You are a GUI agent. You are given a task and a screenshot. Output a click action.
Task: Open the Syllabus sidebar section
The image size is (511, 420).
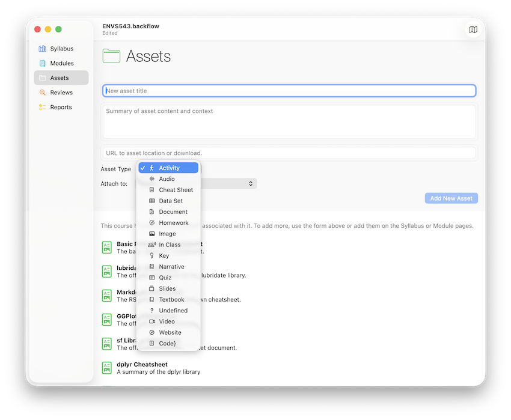(x=61, y=49)
